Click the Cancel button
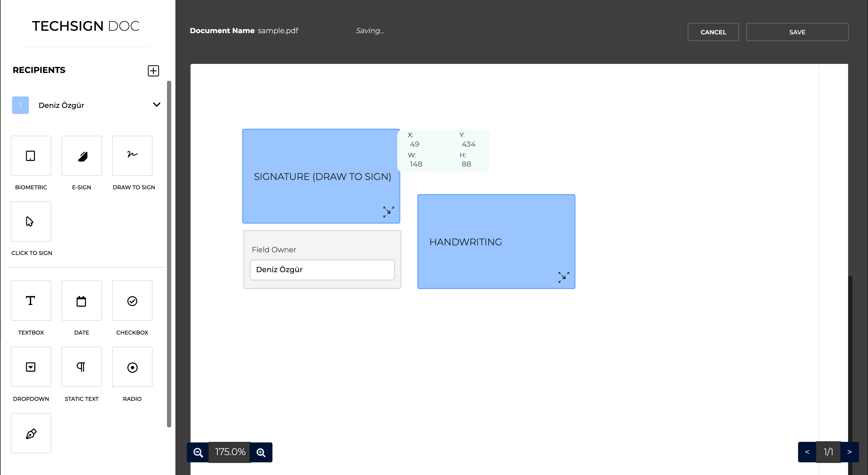This screenshot has width=868, height=475. point(713,32)
